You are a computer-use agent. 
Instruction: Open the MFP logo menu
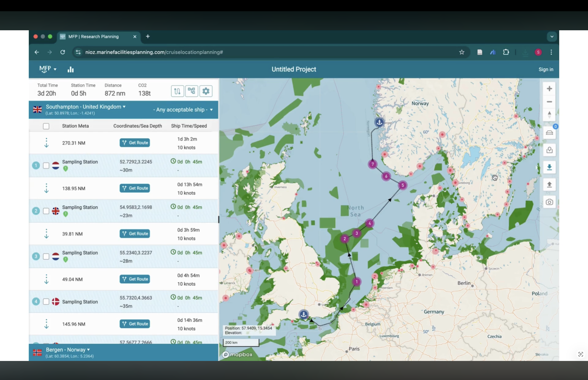[48, 69]
